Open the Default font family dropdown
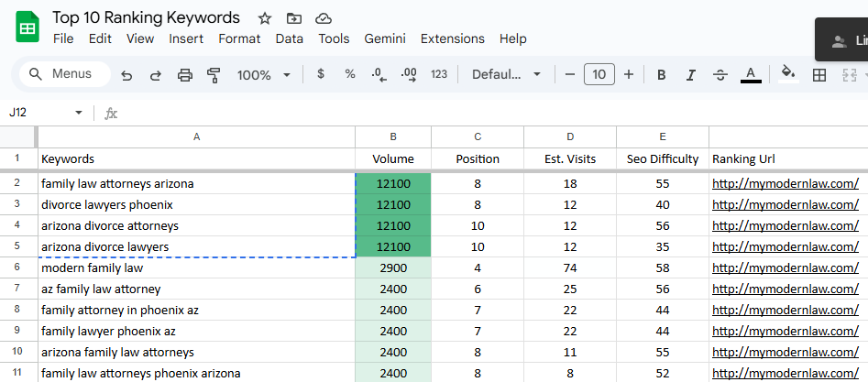Screen dimensions: 868x382 506,74
